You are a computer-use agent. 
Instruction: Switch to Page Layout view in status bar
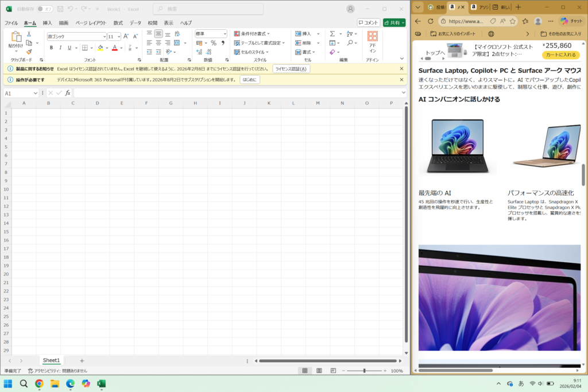point(319,371)
